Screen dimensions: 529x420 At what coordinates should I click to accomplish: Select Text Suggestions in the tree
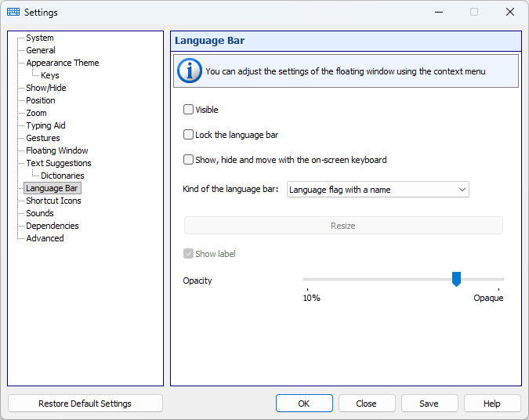coord(59,163)
